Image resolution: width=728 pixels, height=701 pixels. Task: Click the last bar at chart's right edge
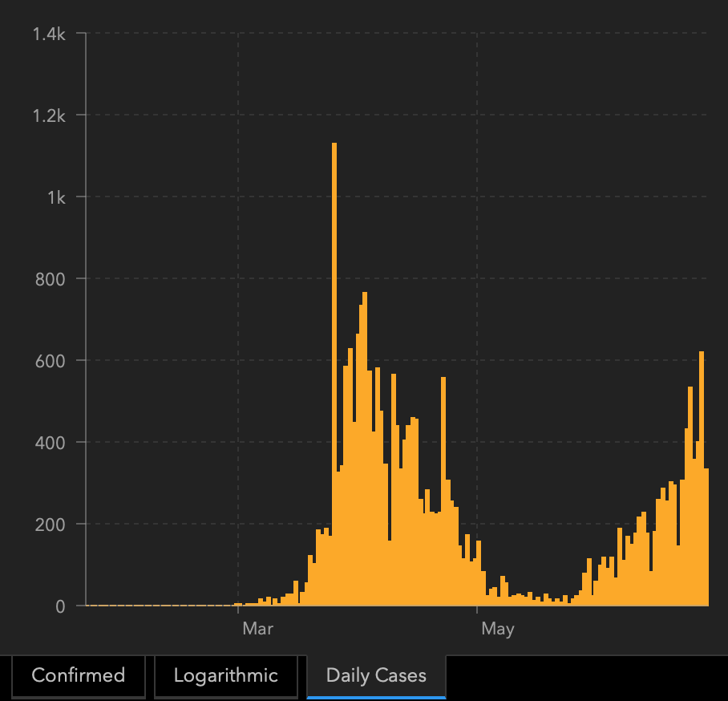(x=706, y=537)
